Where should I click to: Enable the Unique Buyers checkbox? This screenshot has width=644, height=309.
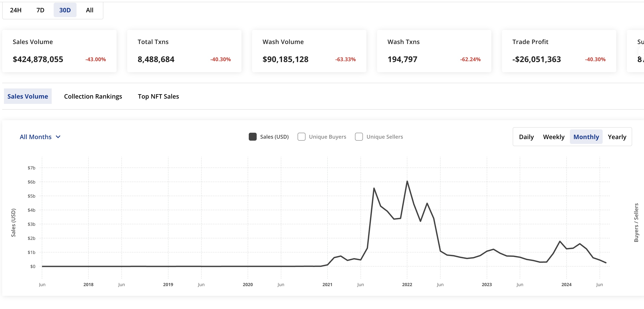(301, 137)
